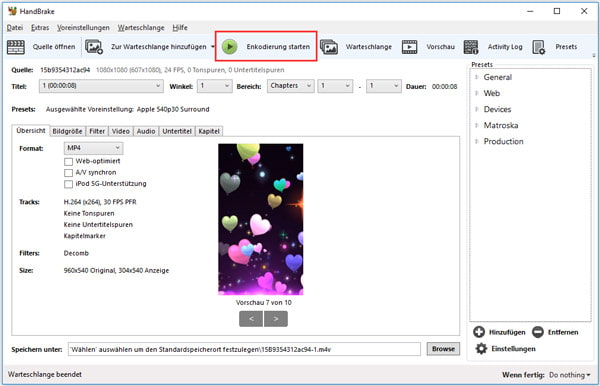Screen dimensions: 600x386
Task: Open the Bereich Chapters dropdown
Action: (x=290, y=86)
